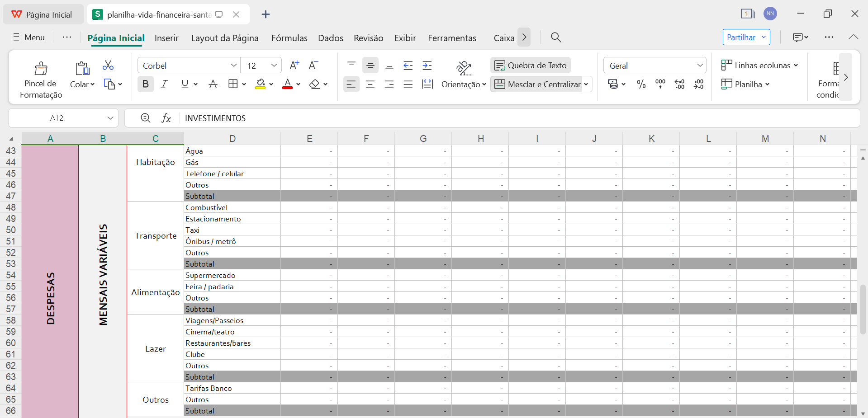Click the search icon beside the formula bar

click(x=146, y=118)
